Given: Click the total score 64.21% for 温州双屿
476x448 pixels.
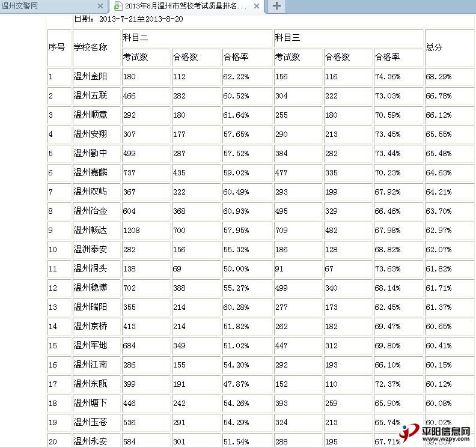Looking at the screenshot, I should (439, 192).
